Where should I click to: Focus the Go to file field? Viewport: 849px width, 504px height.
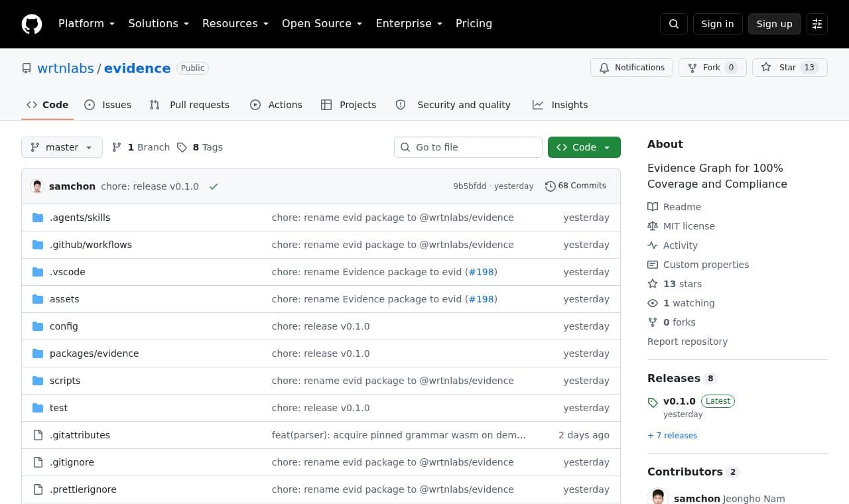(468, 147)
